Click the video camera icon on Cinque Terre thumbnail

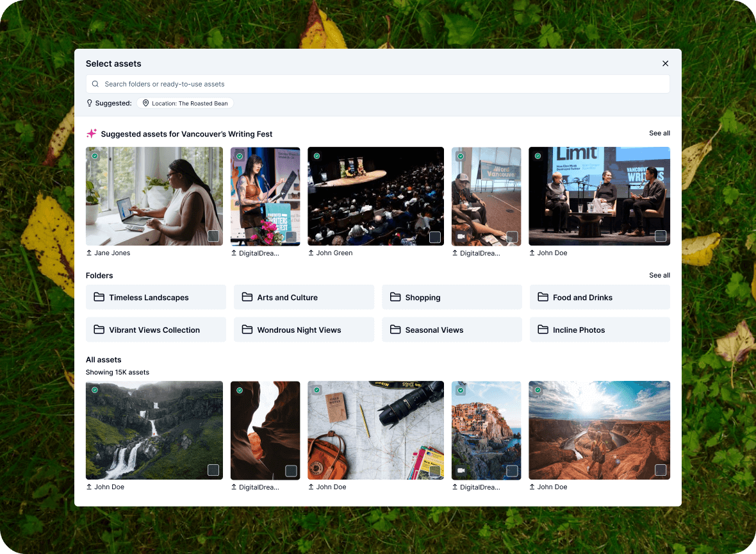461,471
